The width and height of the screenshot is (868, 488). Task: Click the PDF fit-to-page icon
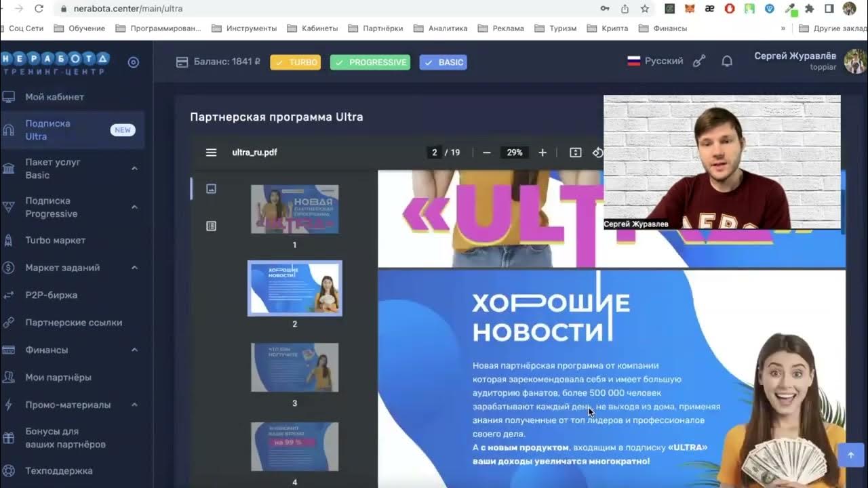click(576, 152)
